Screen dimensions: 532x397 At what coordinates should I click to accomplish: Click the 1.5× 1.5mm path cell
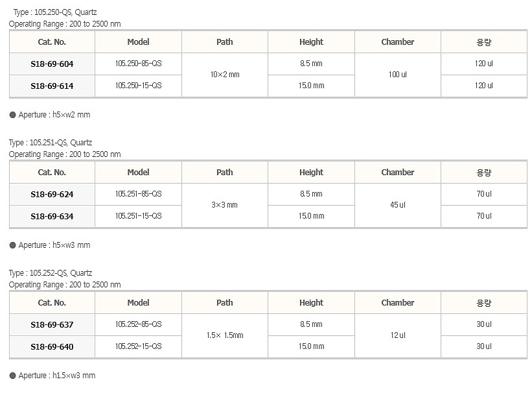click(225, 335)
